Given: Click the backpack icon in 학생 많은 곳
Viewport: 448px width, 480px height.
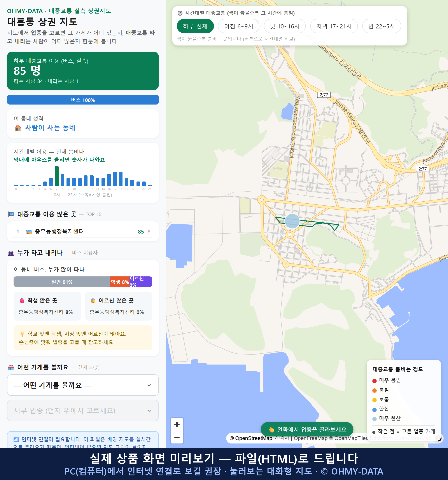Looking at the screenshot, I should coord(22,301).
